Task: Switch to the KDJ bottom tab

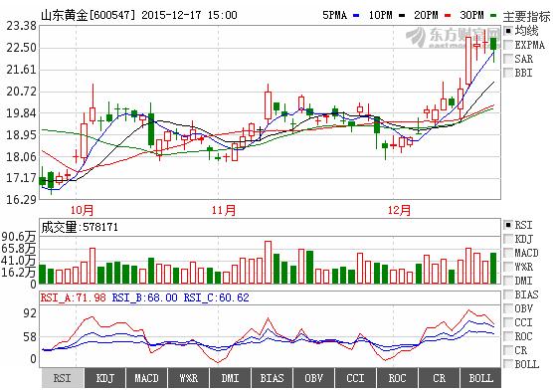Action: (x=104, y=378)
